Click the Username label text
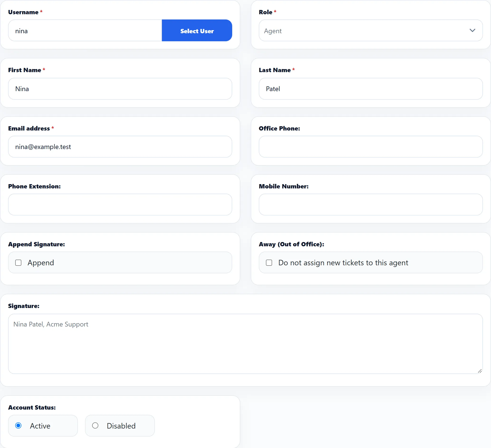Viewport: 491px width, 448px height. [x=23, y=12]
